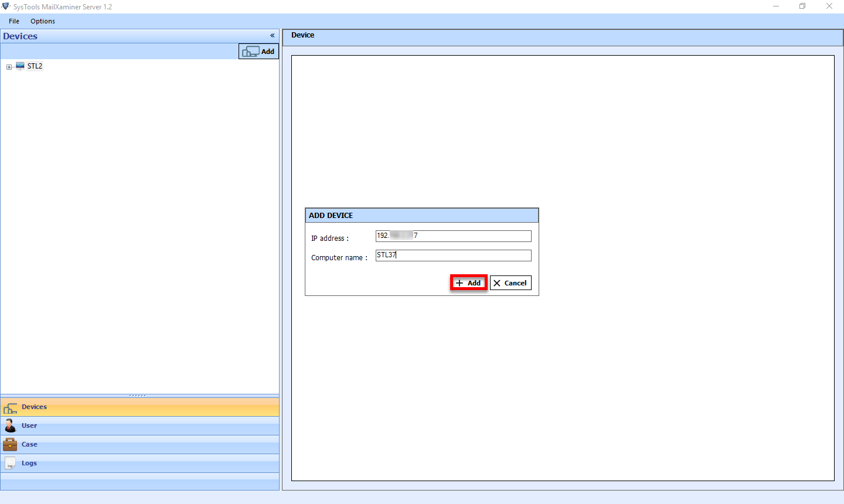Switch to Case navigation tab
This screenshot has width=844, height=504.
click(x=139, y=445)
